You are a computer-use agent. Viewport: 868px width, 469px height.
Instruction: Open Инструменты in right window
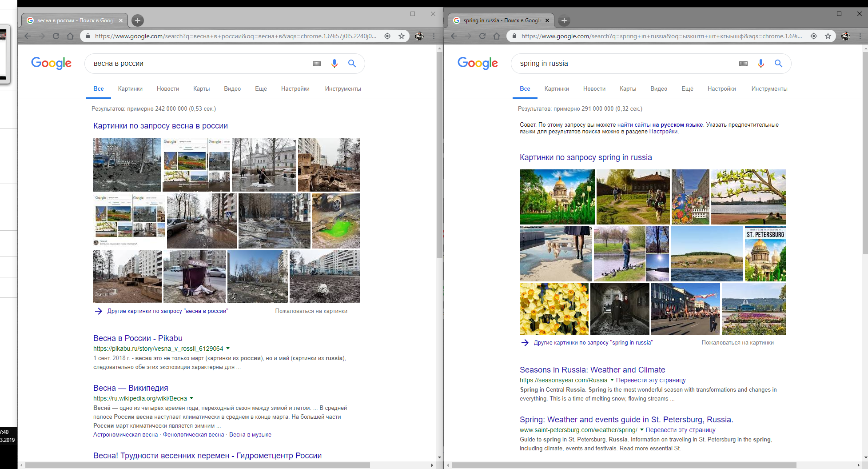769,89
